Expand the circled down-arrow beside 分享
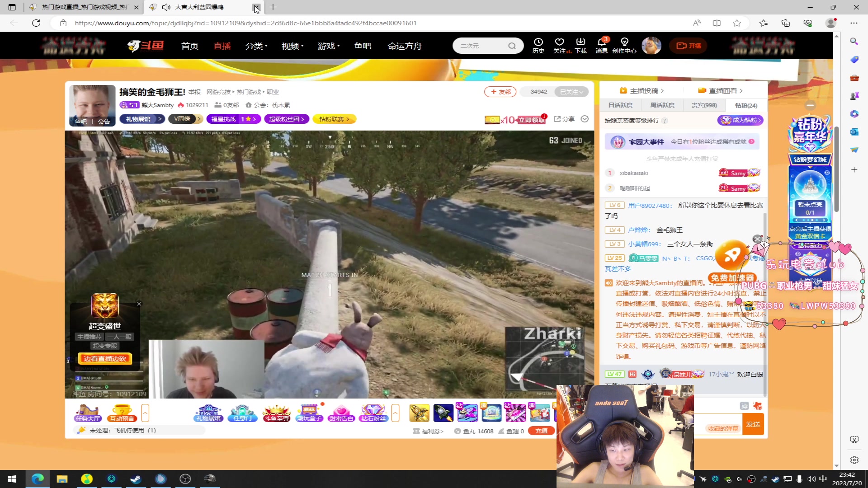Screen dimensions: 868x488 (585, 119)
